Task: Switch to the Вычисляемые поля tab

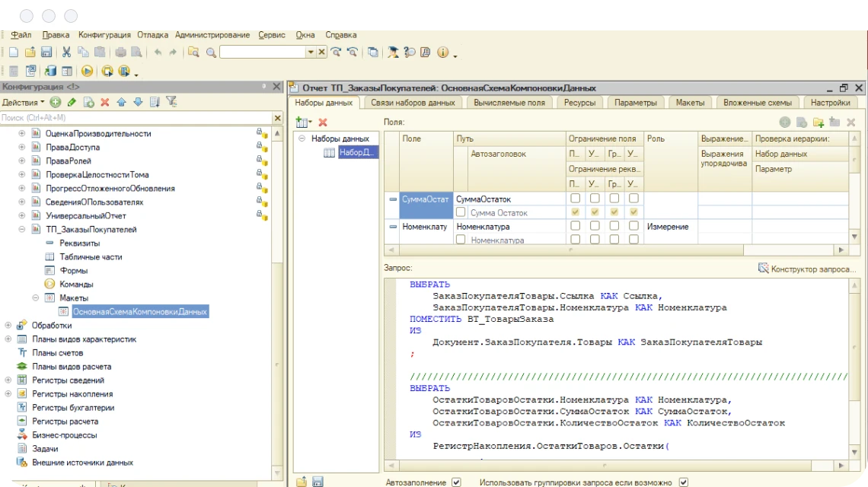Action: tap(509, 103)
